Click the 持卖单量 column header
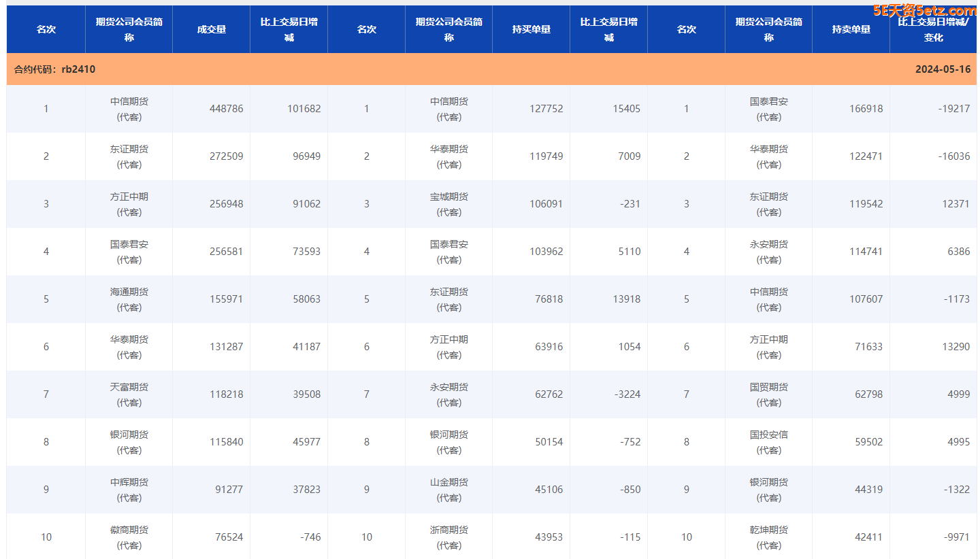Viewport: 980px width, 559px height. [851, 29]
